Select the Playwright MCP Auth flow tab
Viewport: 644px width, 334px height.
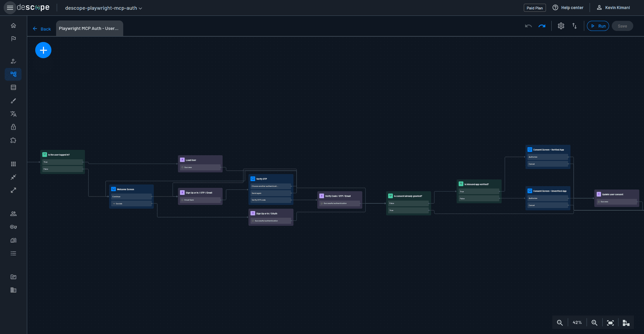pos(89,28)
